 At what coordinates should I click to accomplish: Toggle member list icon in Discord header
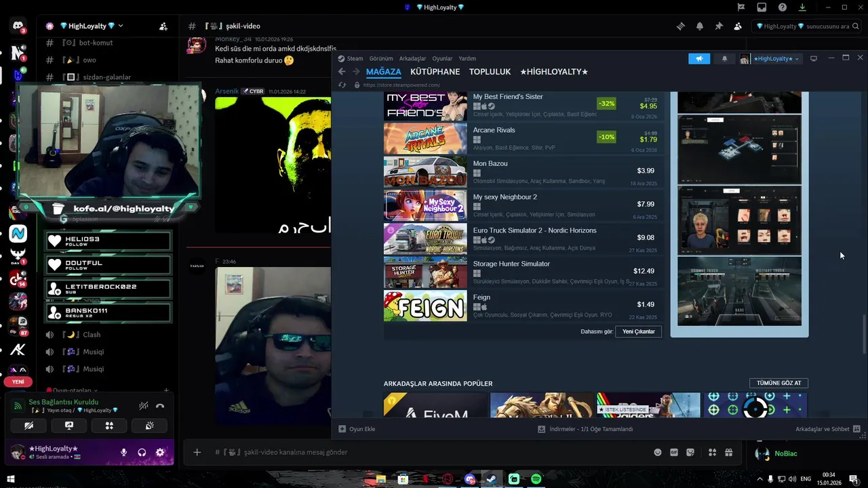tap(738, 26)
